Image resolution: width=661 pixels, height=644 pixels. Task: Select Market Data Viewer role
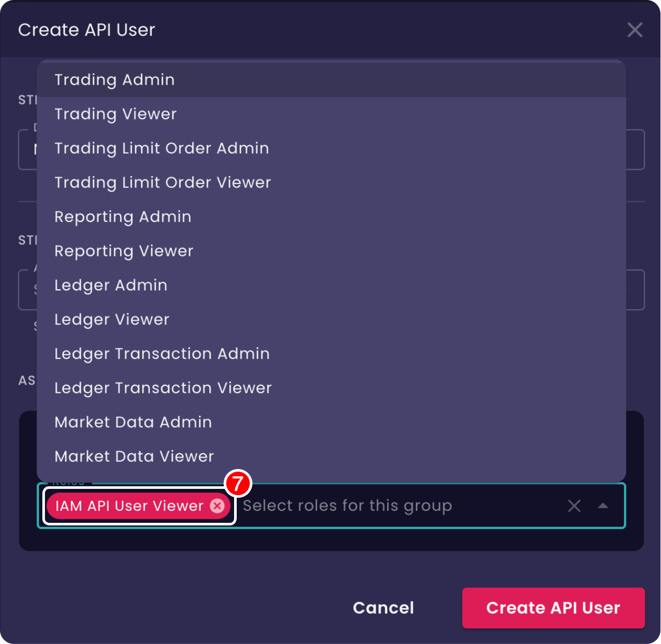tap(134, 456)
